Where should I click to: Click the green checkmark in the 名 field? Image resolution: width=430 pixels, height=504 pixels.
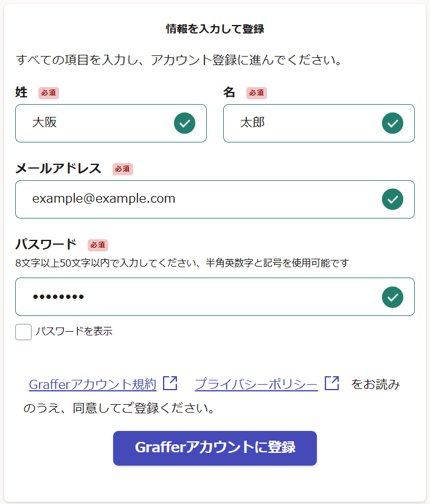coord(392,123)
